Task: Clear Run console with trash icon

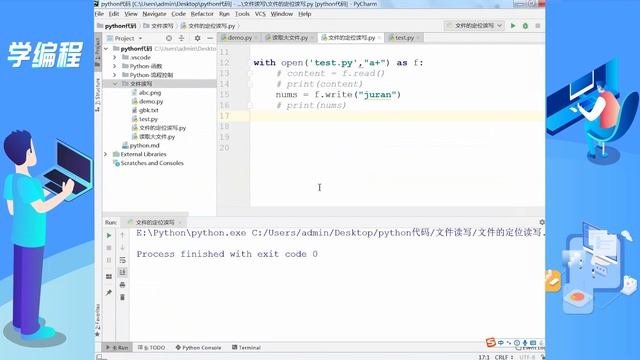Action: 122,297
